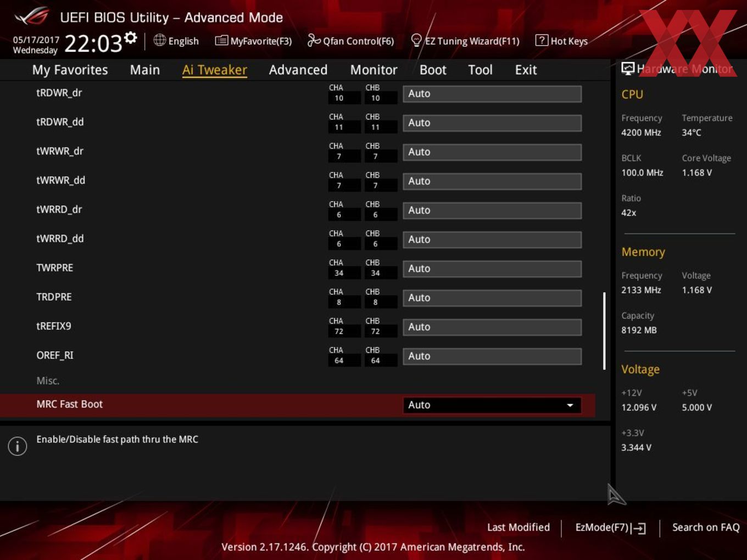Click the CPU frequency 4200 MHz value
Viewport: 747px width, 560px height.
[x=641, y=132]
